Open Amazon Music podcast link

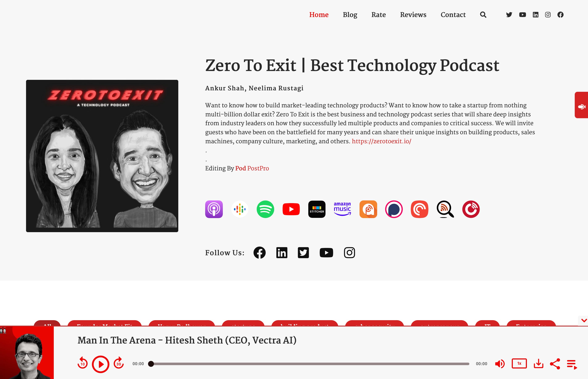coord(343,209)
